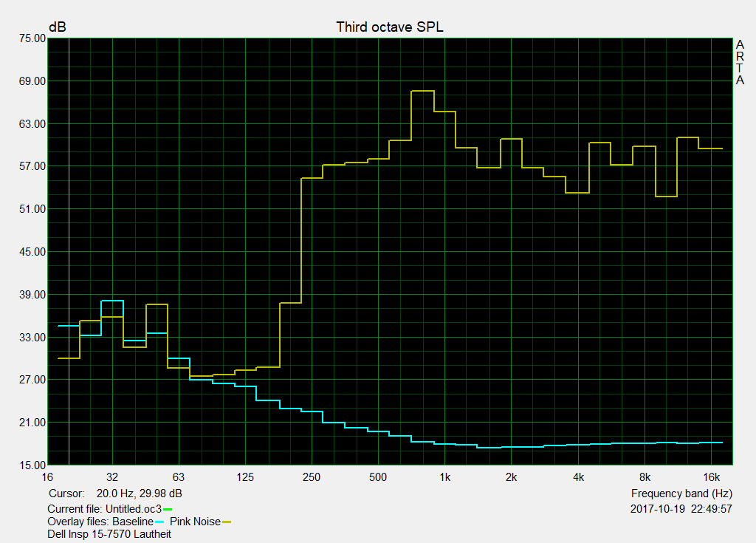Screen dimensions: 756x543
Task: Click the 16k frequency axis label
Action: pos(711,477)
